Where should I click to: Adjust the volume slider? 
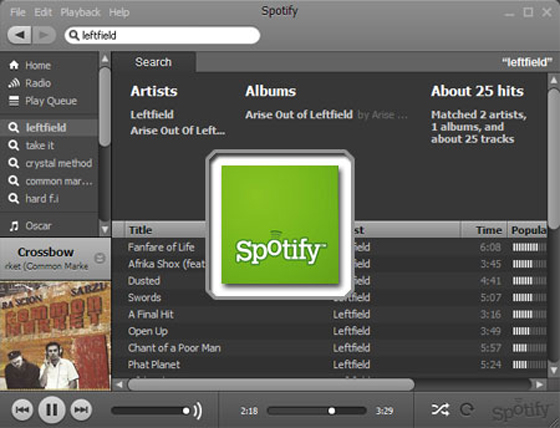[151, 411]
